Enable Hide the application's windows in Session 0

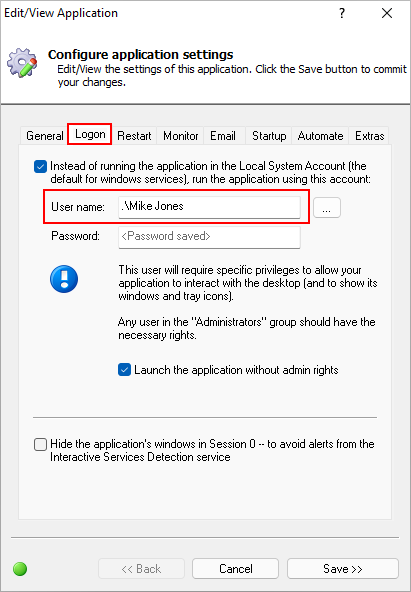(x=40, y=444)
